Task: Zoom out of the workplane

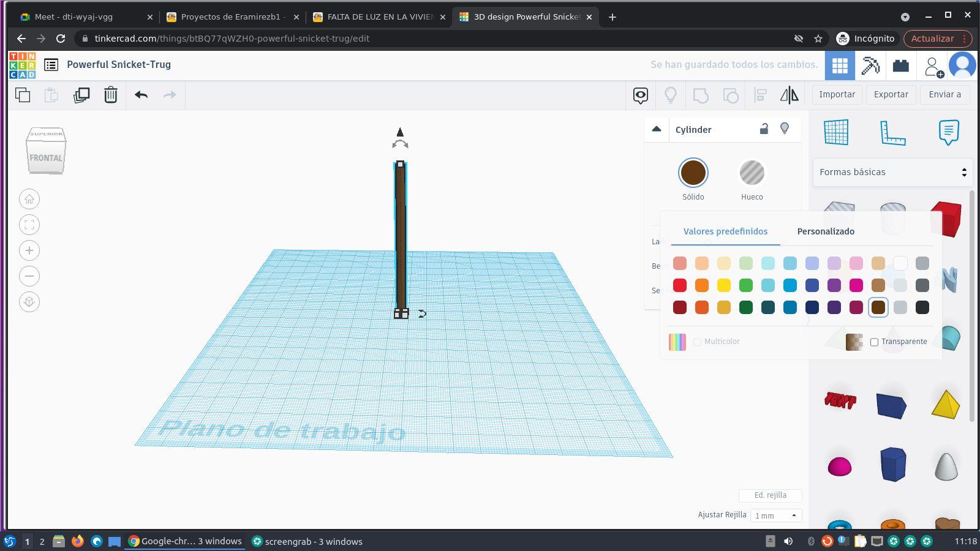Action: [x=29, y=276]
